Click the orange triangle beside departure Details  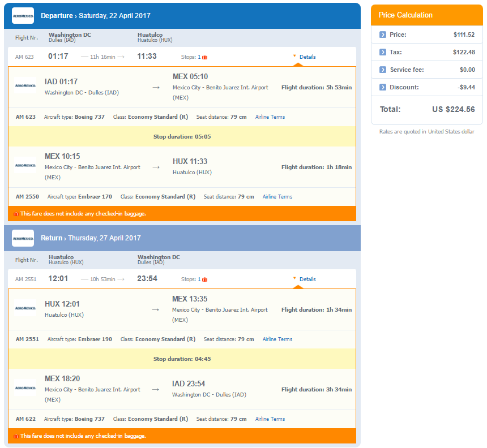294,56
